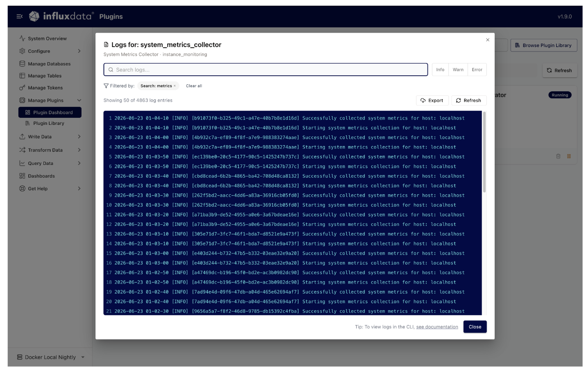Click the Manage Tables grid icon

point(22,76)
